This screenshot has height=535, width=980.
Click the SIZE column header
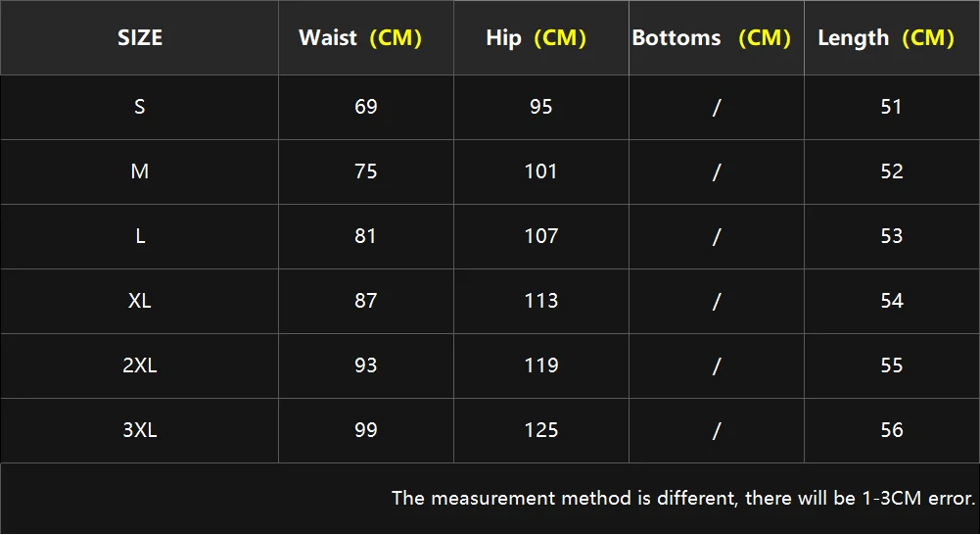pos(140,38)
